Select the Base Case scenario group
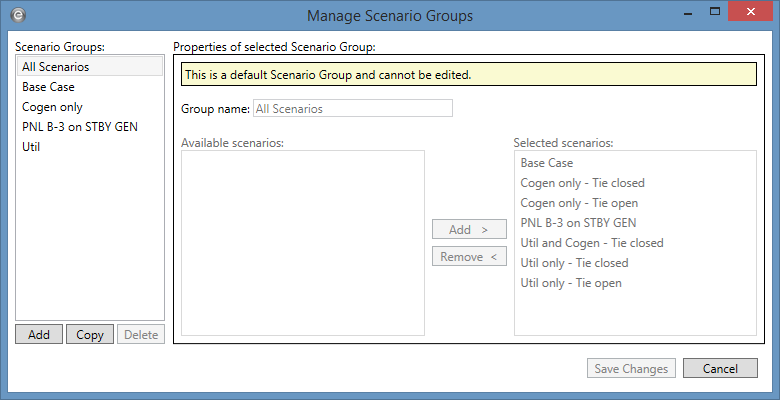This screenshot has width=780, height=400. (48, 87)
